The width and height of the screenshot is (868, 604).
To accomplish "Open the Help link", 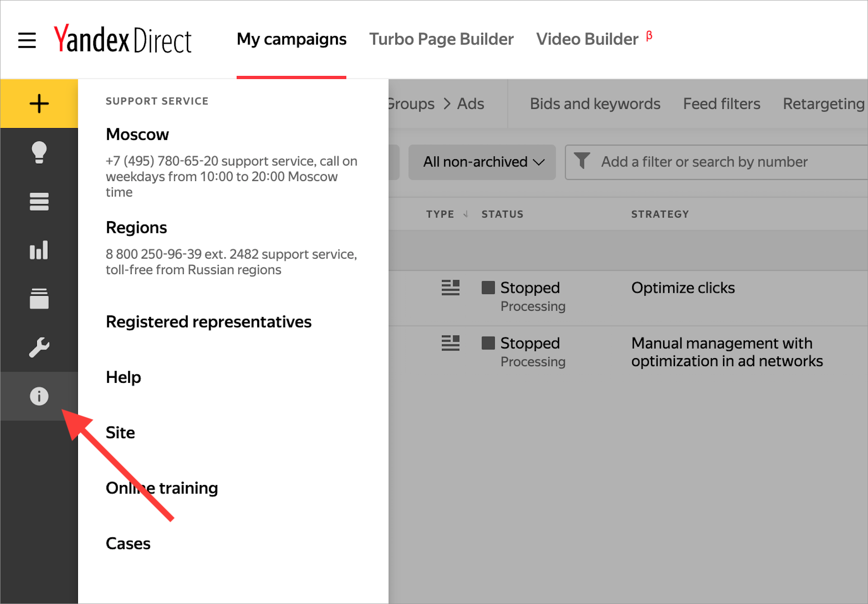I will [x=123, y=377].
